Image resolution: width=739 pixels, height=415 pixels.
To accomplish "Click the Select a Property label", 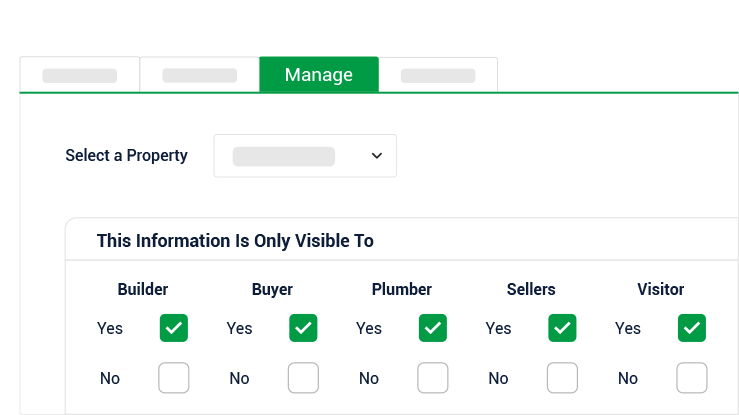I will click(126, 156).
